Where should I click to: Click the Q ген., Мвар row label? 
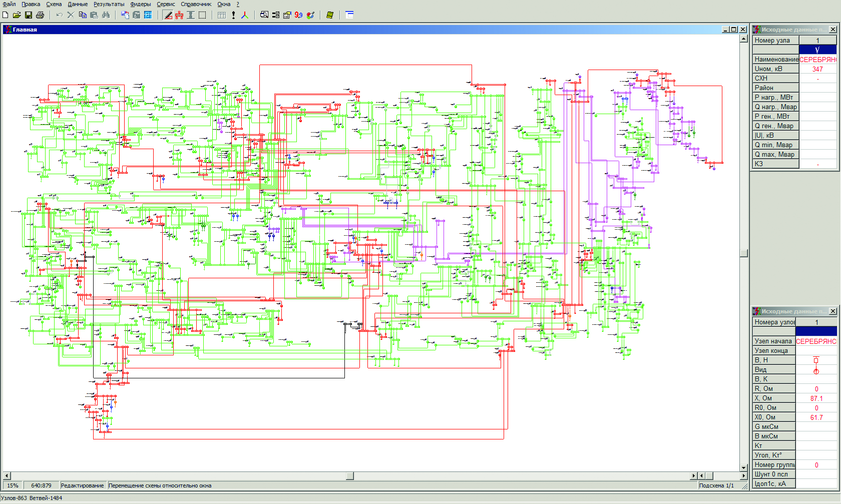[775, 126]
